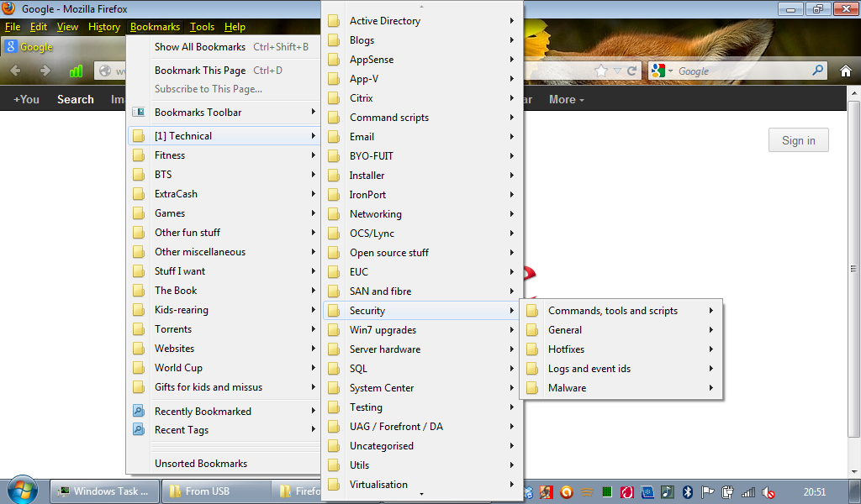Viewport: 861px width, 504px height.
Task: Open the UAG / Forefront / DA folder
Action: click(422, 427)
